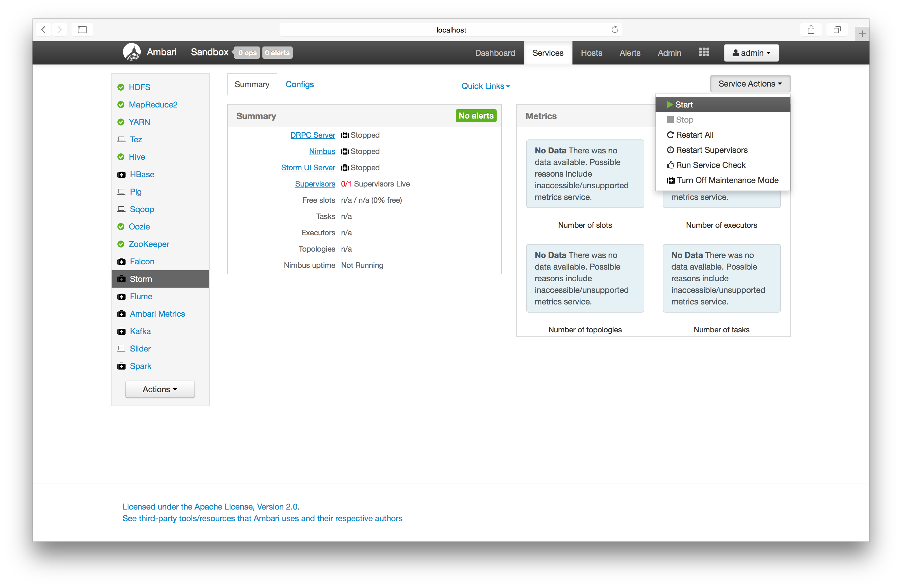Toggle the Safari sidebar icon
Viewport: 902px width, 588px height.
pos(82,30)
